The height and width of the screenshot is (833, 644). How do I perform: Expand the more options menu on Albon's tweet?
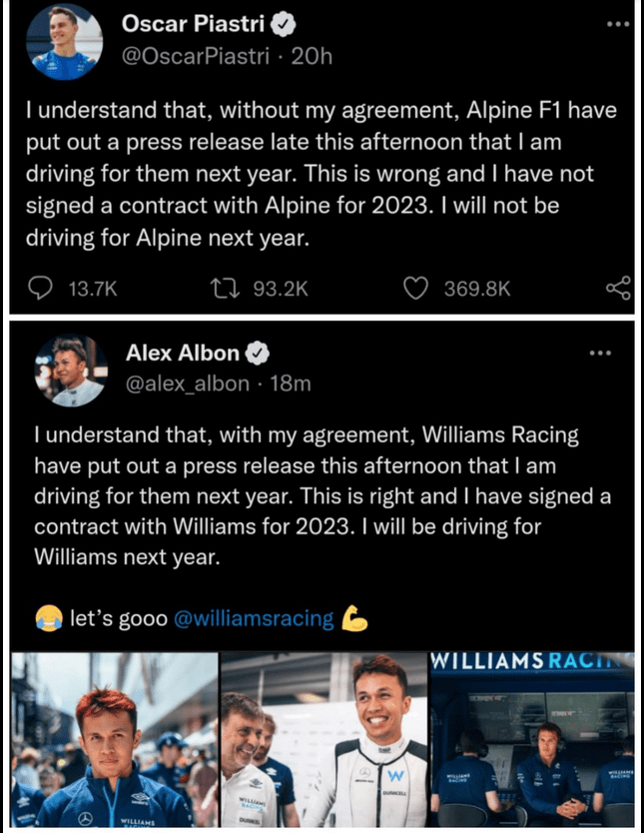tap(599, 353)
